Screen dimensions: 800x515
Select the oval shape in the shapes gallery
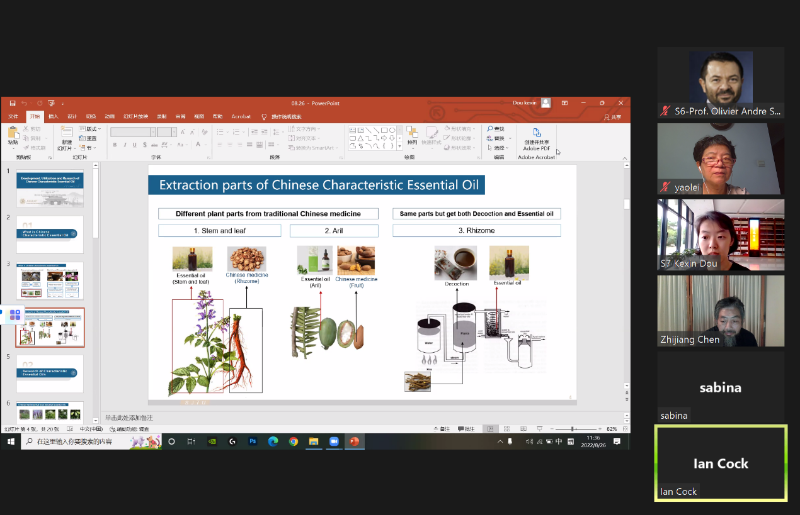pos(392,130)
